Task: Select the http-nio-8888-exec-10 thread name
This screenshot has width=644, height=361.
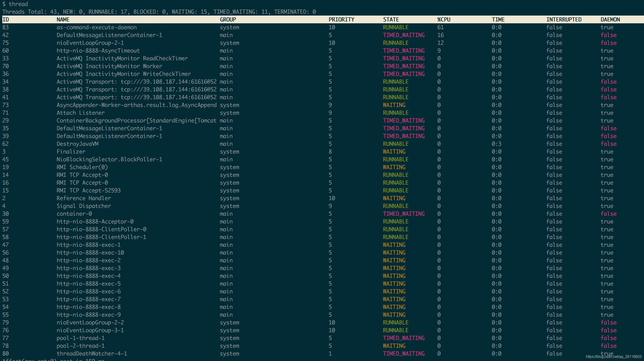Action: [90, 252]
